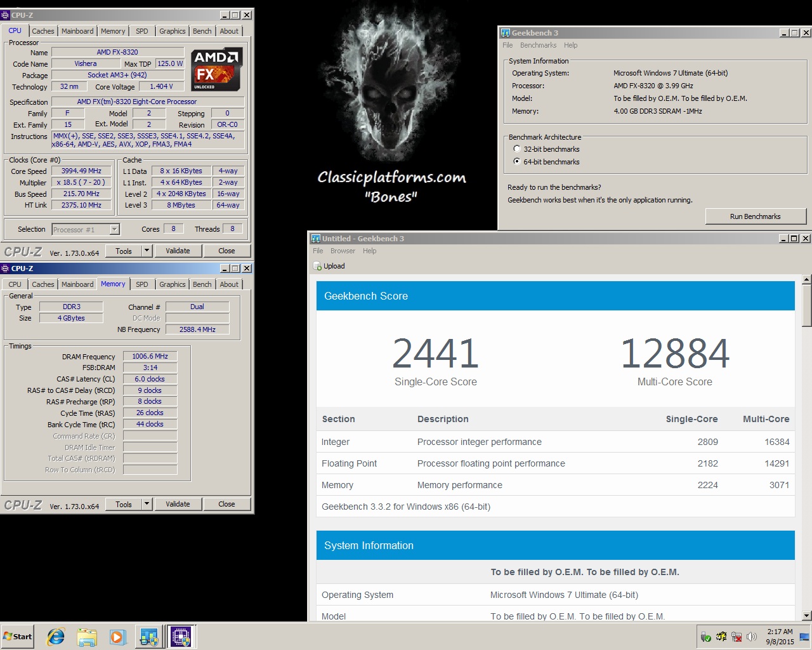Click the Start button
Viewport: 812px width, 650px height.
17,637
